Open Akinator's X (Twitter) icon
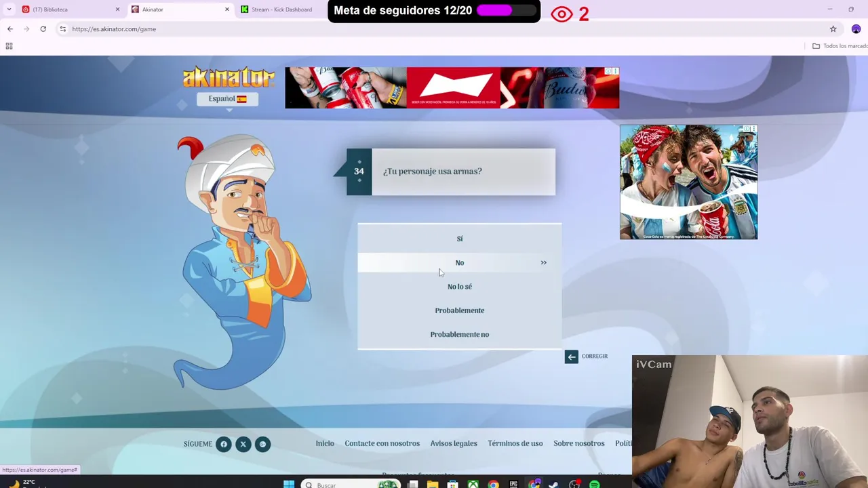Viewport: 868px width, 488px height. click(243, 445)
